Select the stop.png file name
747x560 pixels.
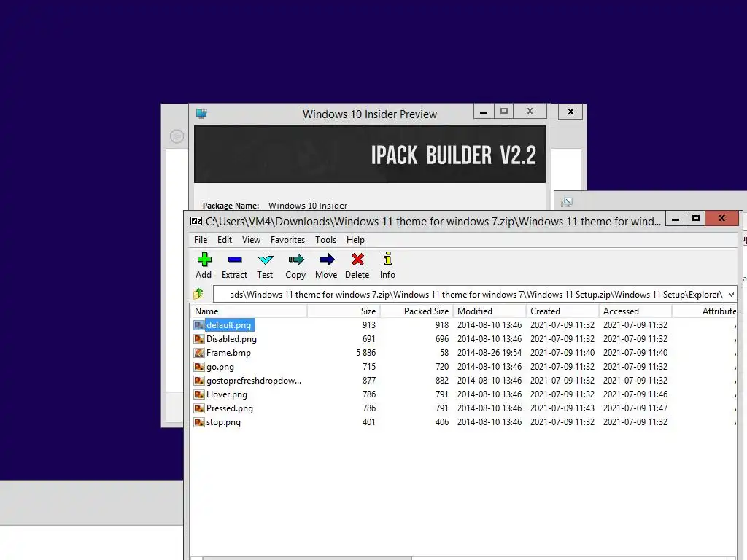(223, 422)
